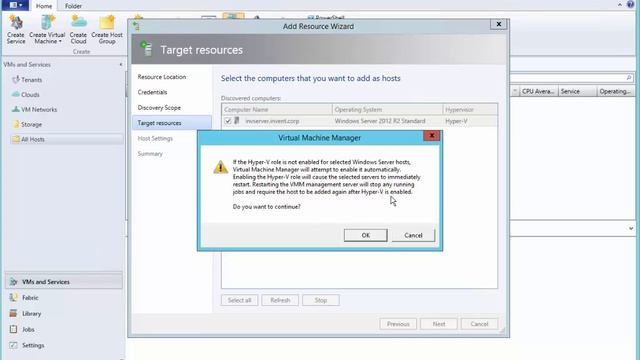The image size is (640, 360).
Task: Expand the details pane chevron
Action: (631, 229)
